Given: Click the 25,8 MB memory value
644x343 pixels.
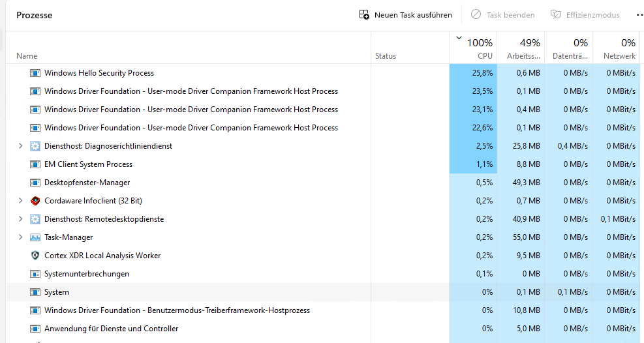Looking at the screenshot, I should point(526,146).
